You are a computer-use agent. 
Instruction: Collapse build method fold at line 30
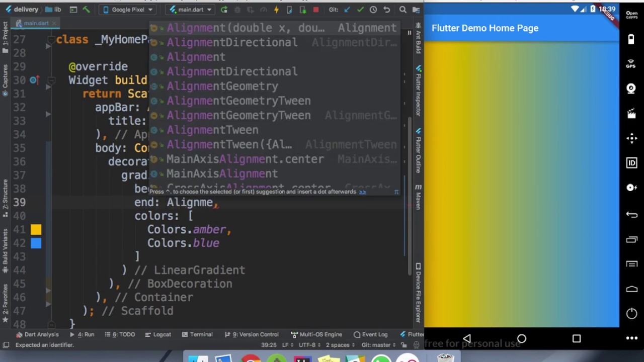click(51, 80)
